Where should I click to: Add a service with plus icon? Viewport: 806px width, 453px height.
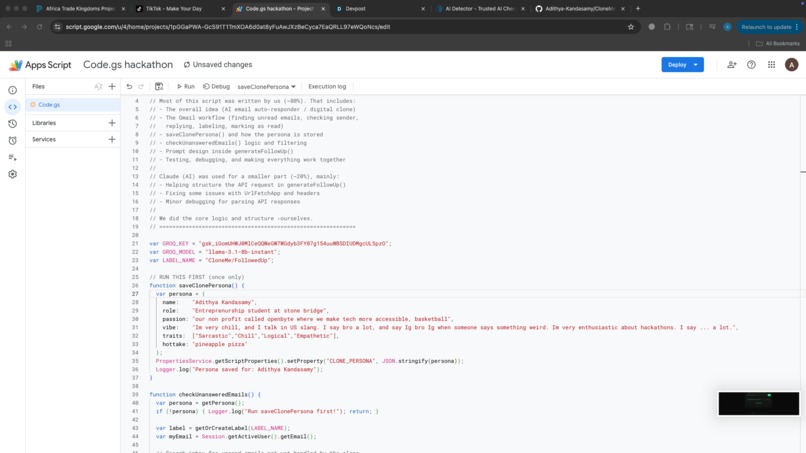click(x=112, y=139)
